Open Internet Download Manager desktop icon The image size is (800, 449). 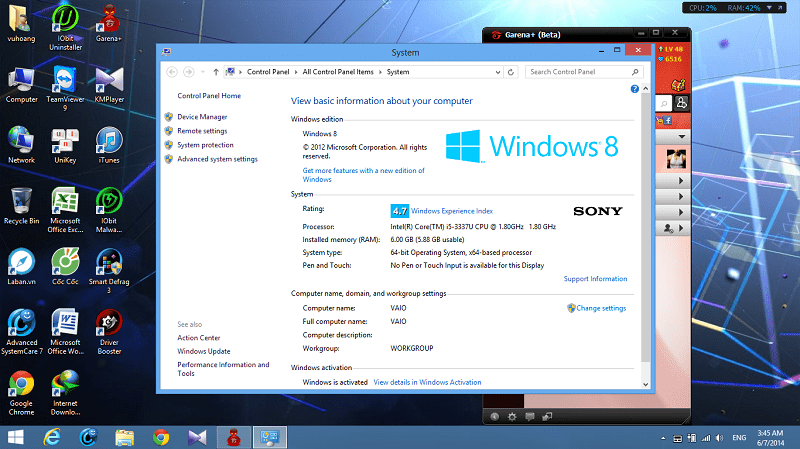(65, 392)
